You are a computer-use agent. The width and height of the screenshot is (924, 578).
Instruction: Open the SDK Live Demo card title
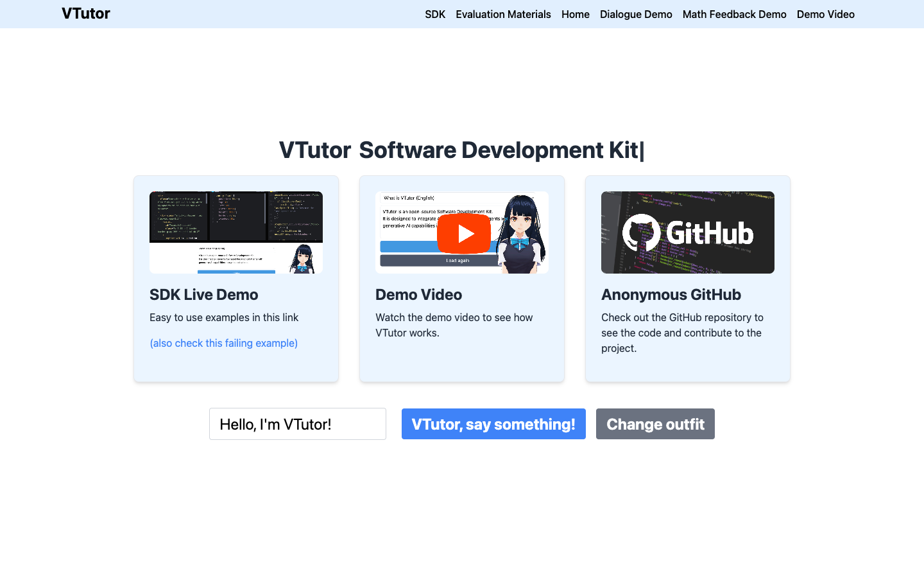204,295
